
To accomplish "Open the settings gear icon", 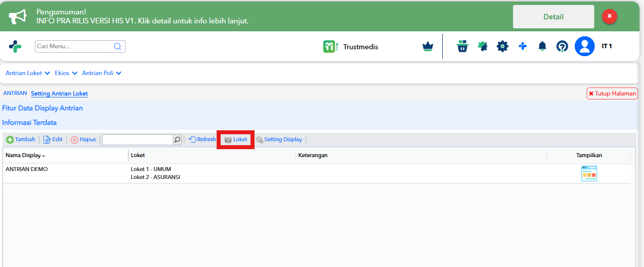I will [503, 46].
